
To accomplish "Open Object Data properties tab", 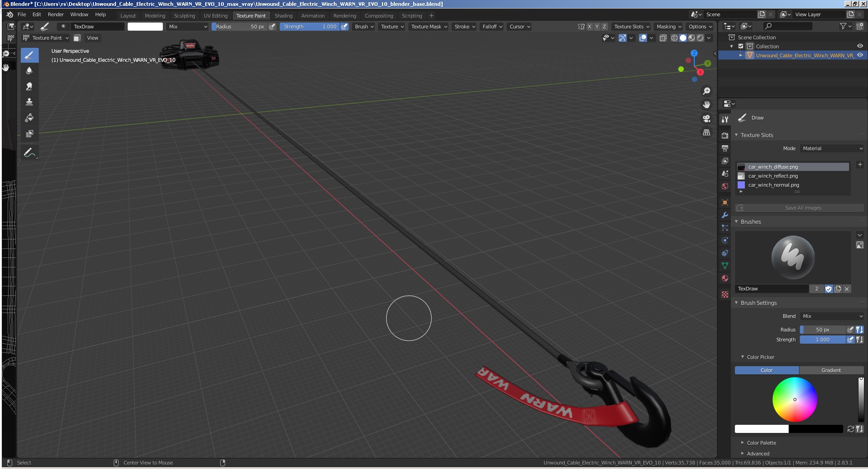I will pos(725,266).
